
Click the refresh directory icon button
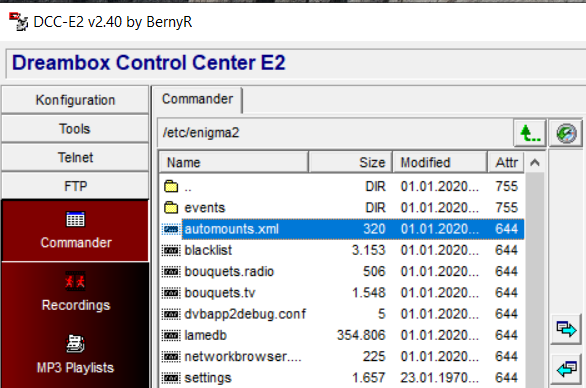pyautogui.click(x=566, y=133)
